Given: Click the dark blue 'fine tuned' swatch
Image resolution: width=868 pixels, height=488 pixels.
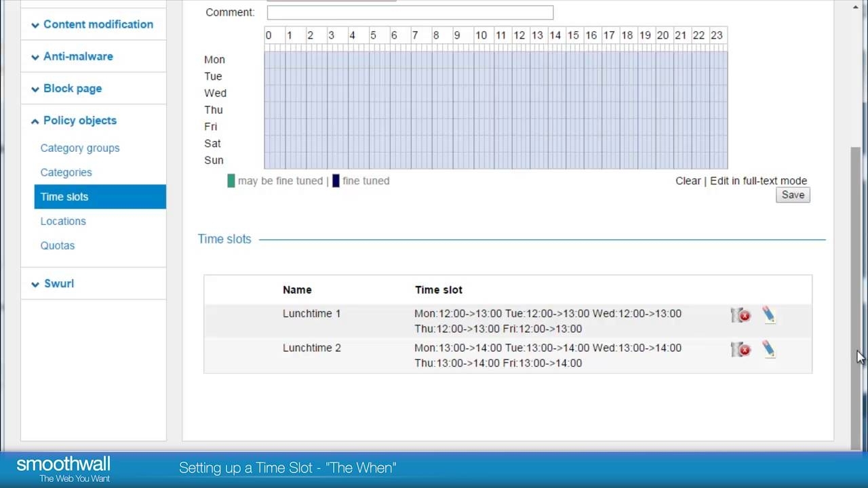Looking at the screenshot, I should pos(336,181).
